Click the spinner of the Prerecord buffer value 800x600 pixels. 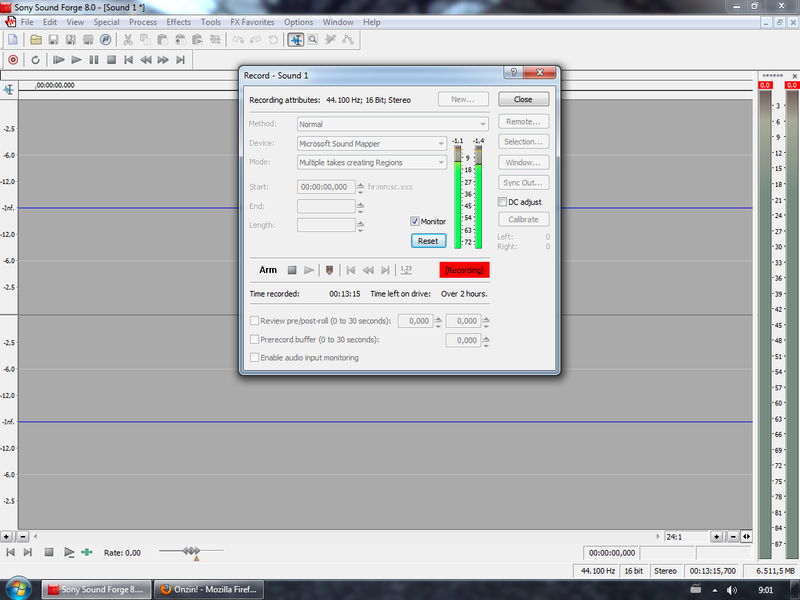click(x=486, y=340)
